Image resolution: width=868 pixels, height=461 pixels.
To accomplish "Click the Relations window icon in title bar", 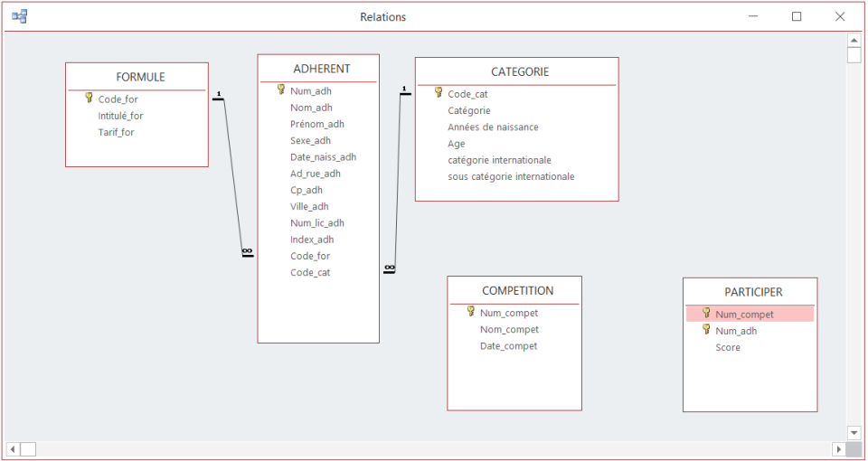I will click(19, 16).
